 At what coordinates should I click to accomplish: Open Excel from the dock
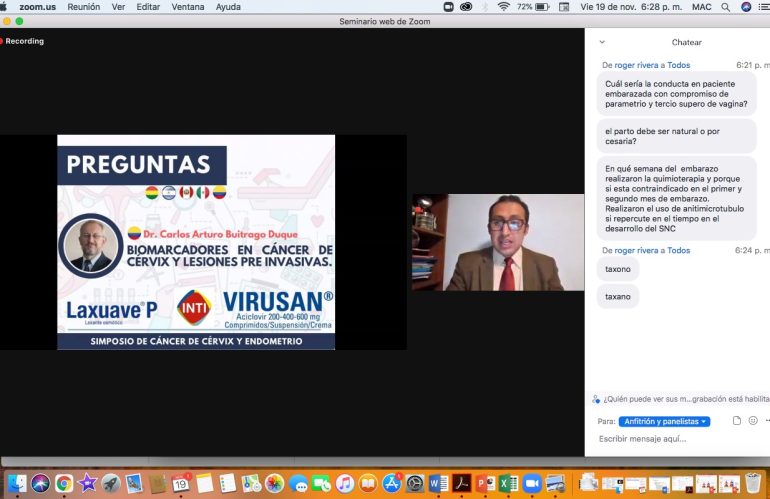point(508,484)
